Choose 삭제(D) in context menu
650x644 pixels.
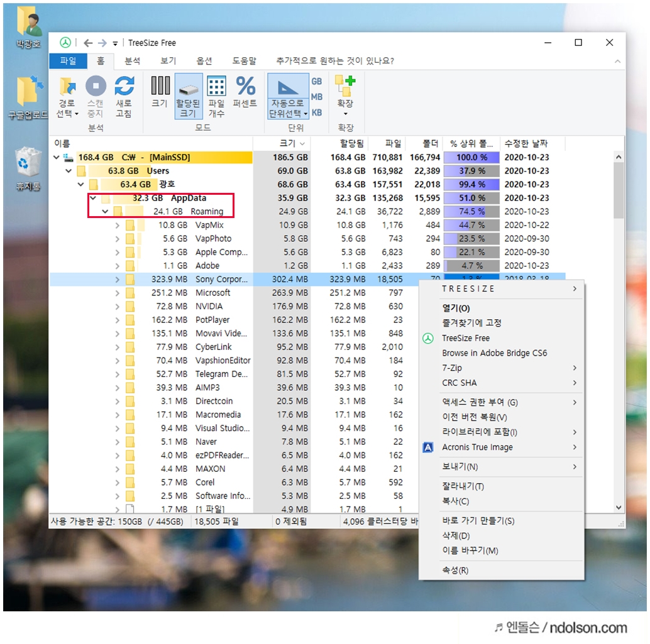pyautogui.click(x=502, y=535)
